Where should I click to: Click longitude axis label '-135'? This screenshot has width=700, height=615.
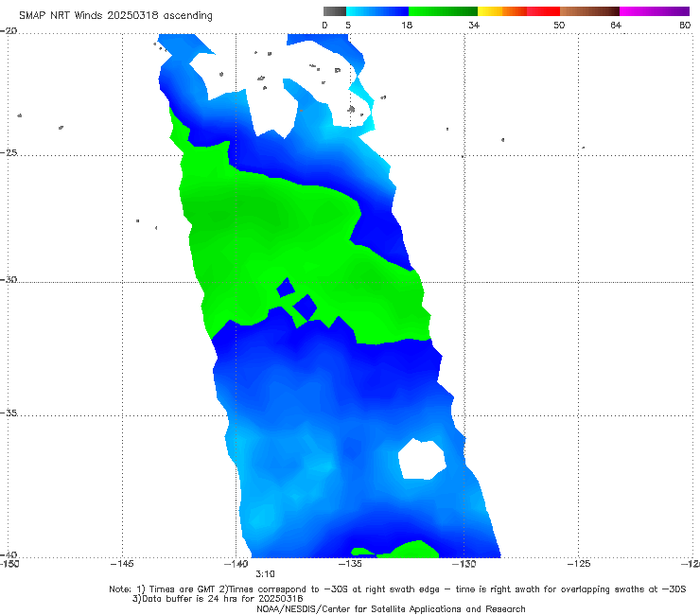[350, 564]
